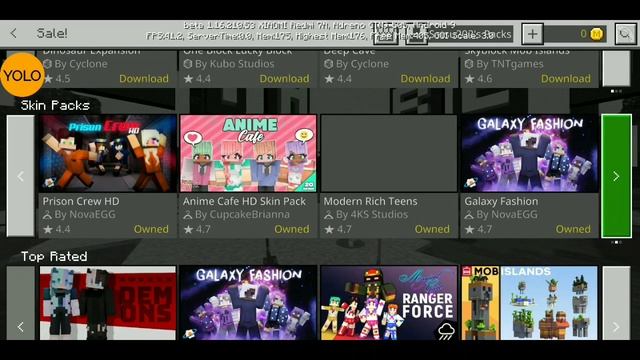Click By NovaEGG under Prison Crew HD
This screenshot has height=360, width=640.
[x=85, y=214]
